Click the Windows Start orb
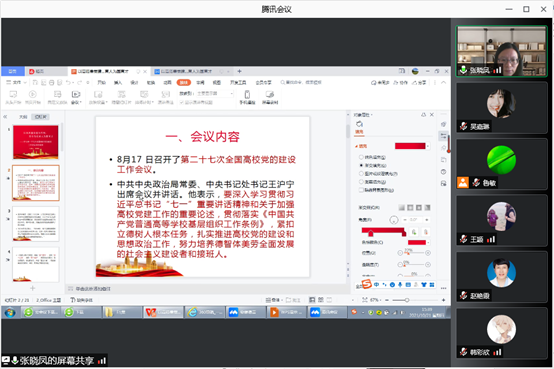 [10, 312]
